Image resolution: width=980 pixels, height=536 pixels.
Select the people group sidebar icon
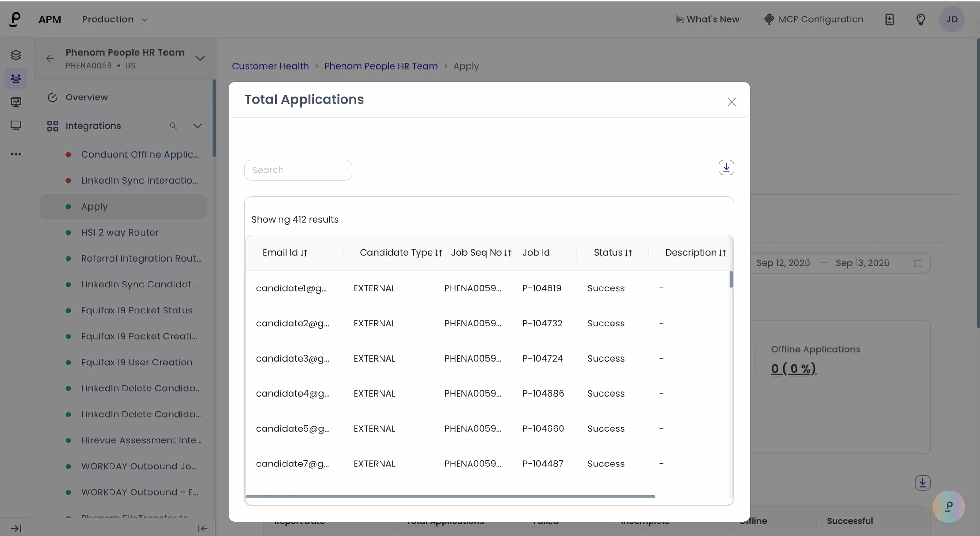click(x=16, y=79)
